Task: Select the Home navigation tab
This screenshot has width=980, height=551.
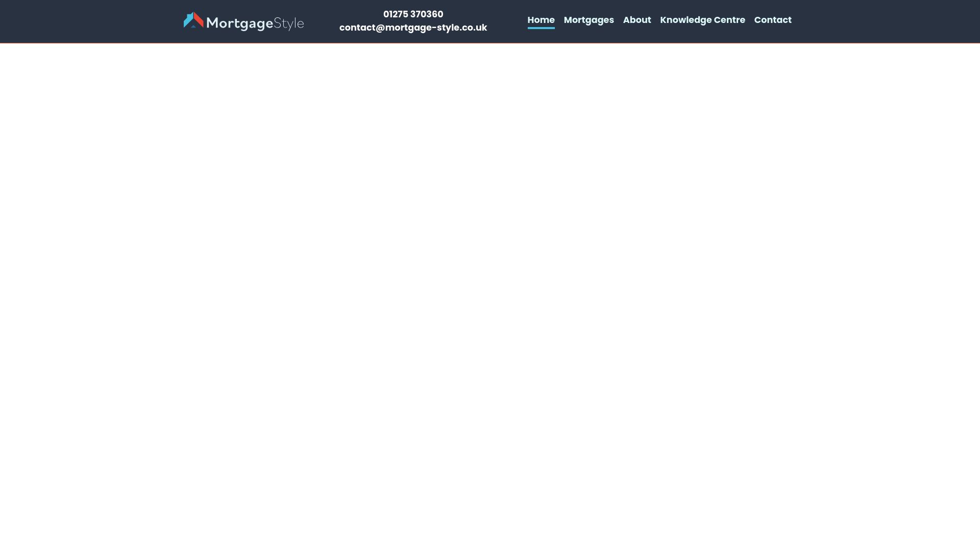Action: click(541, 19)
